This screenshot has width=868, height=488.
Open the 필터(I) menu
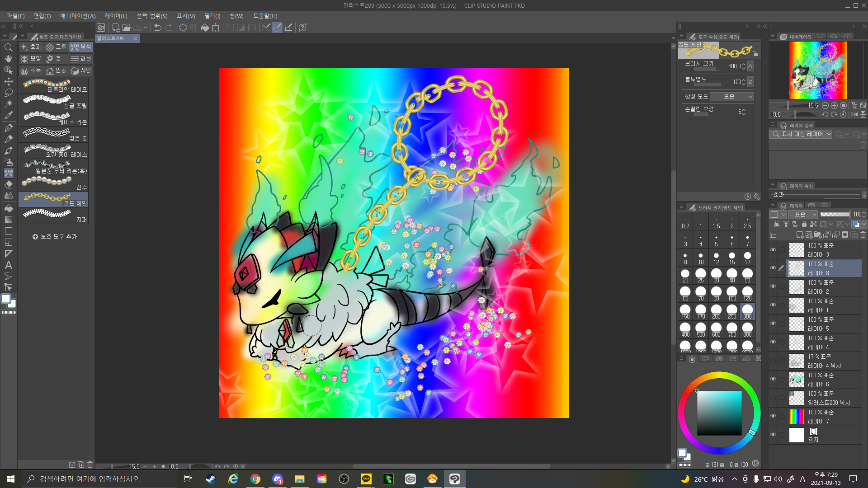click(x=212, y=16)
